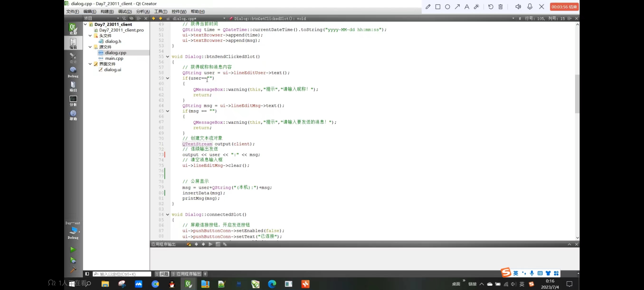Image resolution: width=644 pixels, height=290 pixels.
Task: Select the pencil annotation tool
Action: click(x=428, y=7)
